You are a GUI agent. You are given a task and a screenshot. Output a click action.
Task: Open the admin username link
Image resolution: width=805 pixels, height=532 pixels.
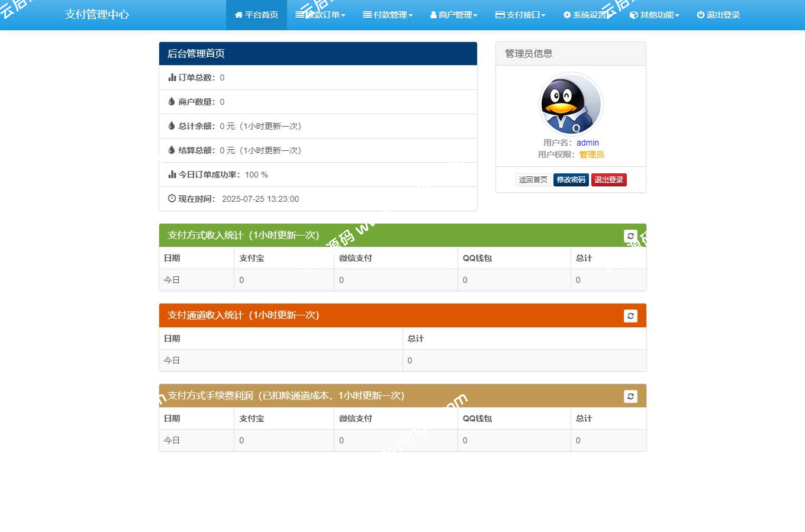[x=588, y=143]
